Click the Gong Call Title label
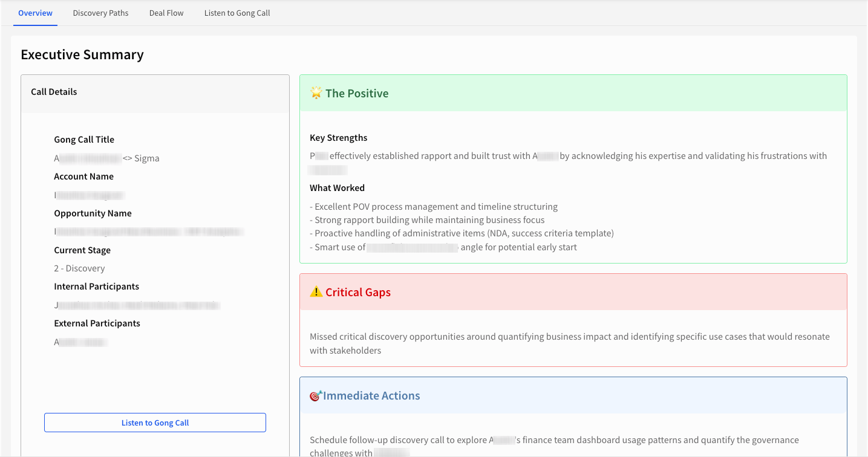The height and width of the screenshot is (457, 868). [84, 139]
